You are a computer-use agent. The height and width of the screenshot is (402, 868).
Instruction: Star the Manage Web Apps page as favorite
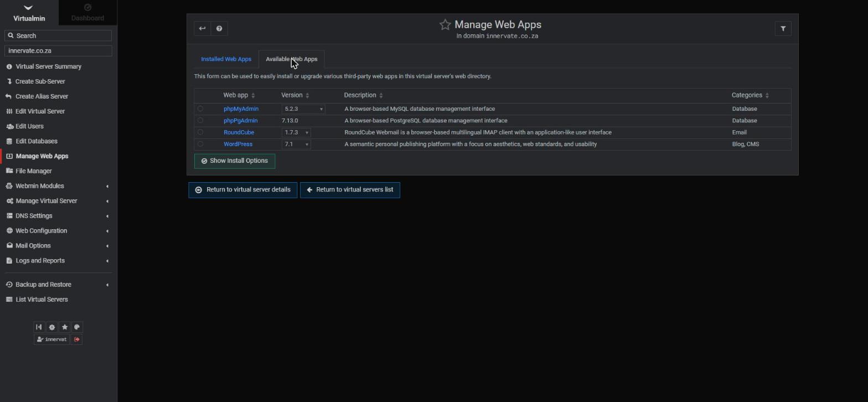click(x=445, y=25)
